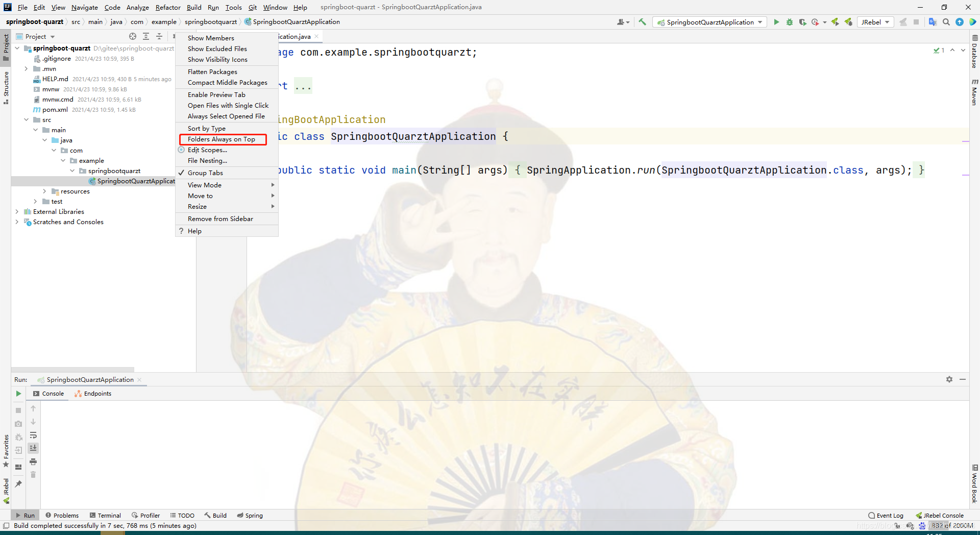
Task: Expand the resources folder
Action: 45,191
